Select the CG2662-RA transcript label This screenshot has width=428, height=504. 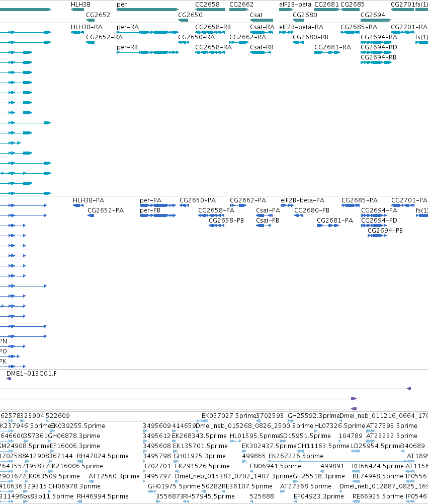click(x=247, y=37)
